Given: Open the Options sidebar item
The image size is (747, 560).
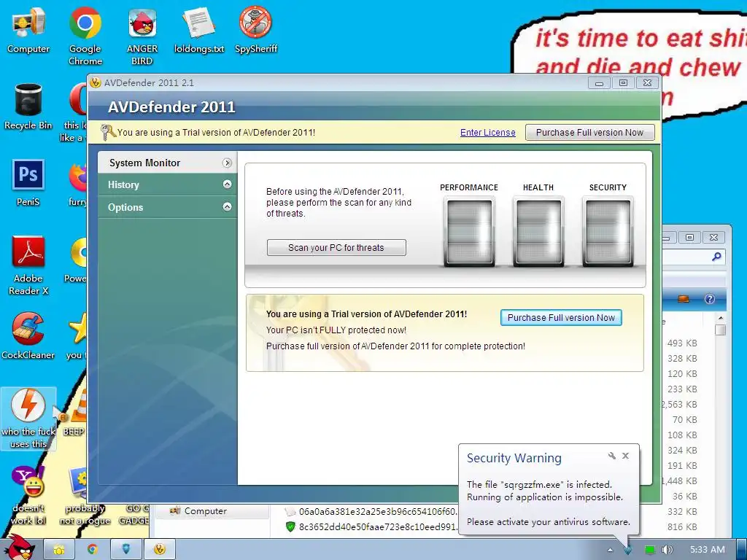Looking at the screenshot, I should click(167, 207).
